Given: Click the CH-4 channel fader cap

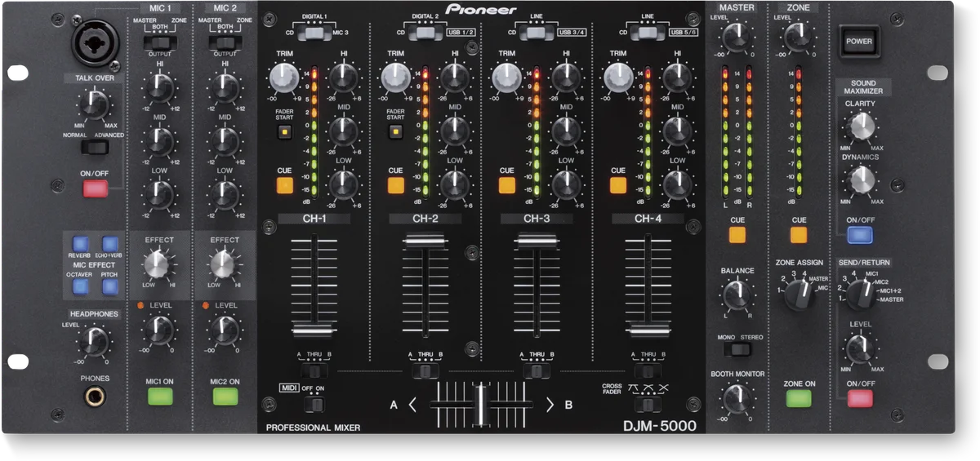Looking at the screenshot, I should coord(648,330).
